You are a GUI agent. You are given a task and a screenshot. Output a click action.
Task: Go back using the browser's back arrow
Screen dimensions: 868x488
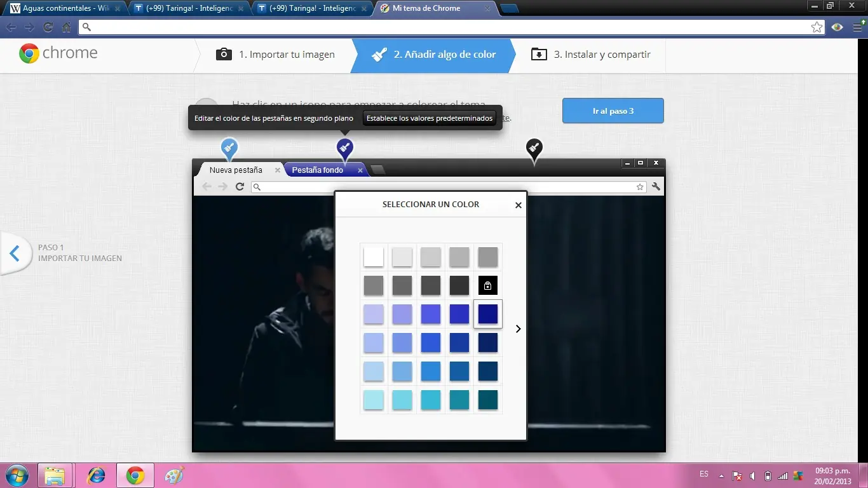tap(11, 27)
